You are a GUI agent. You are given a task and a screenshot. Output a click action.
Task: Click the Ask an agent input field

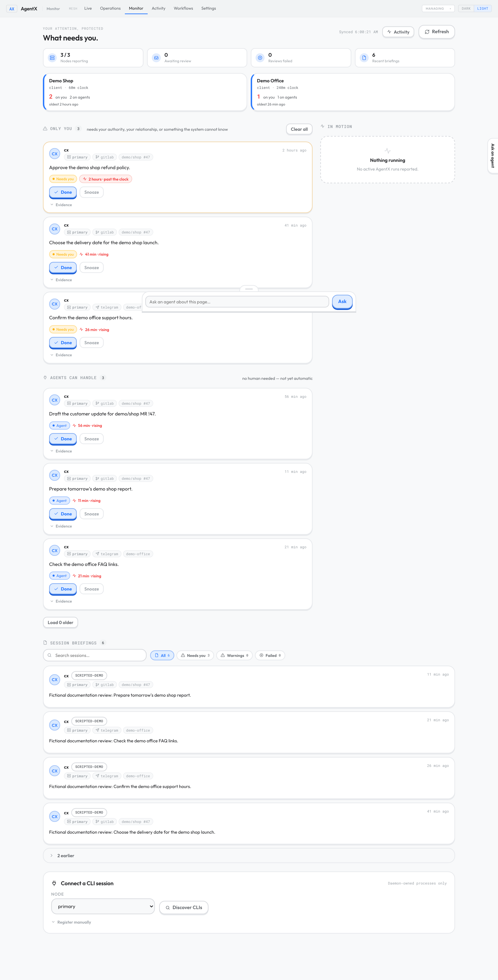237,302
